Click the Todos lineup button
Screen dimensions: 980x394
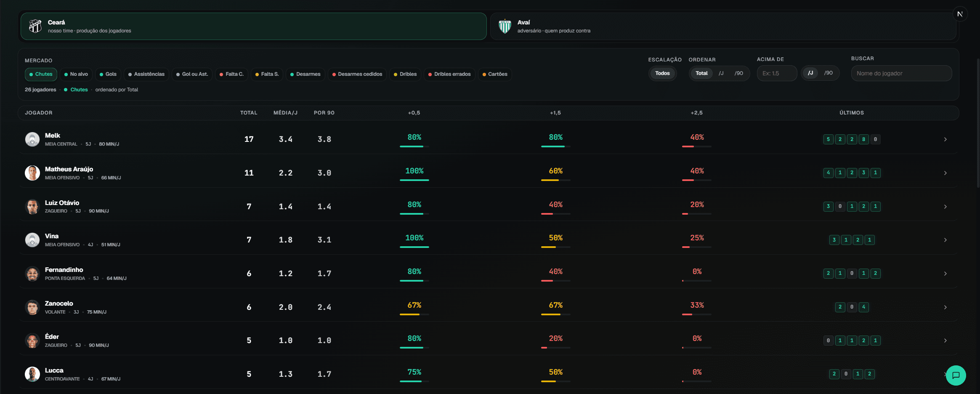[x=662, y=73]
